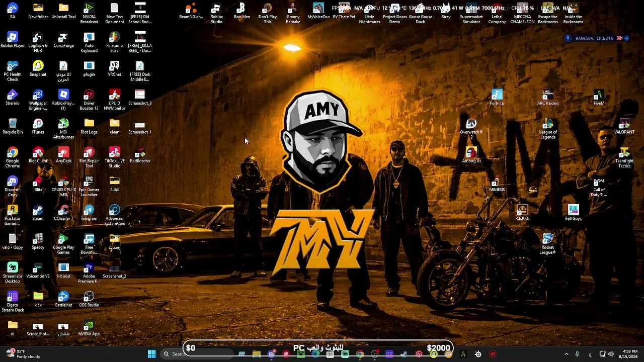This screenshot has height=362, width=644.
Task: Select the League of Legends icon
Action: 548,129
